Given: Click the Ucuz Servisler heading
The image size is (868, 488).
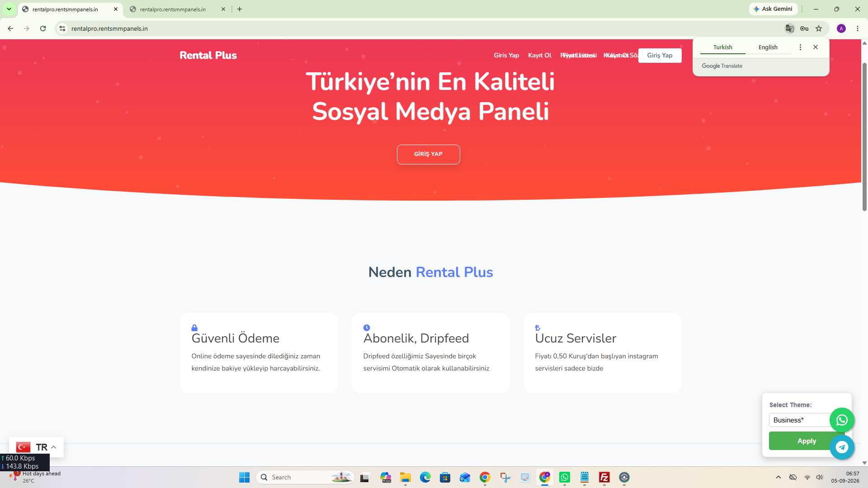Looking at the screenshot, I should pyautogui.click(x=576, y=338).
